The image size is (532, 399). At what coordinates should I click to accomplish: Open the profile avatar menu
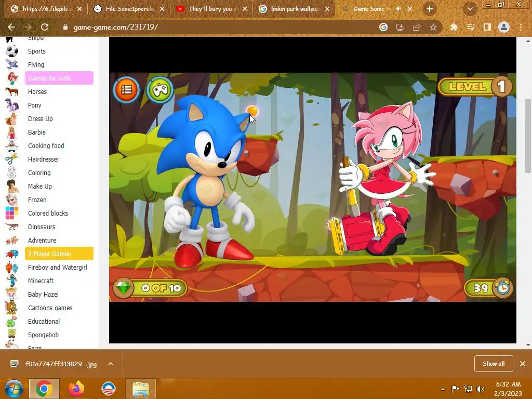click(x=504, y=27)
